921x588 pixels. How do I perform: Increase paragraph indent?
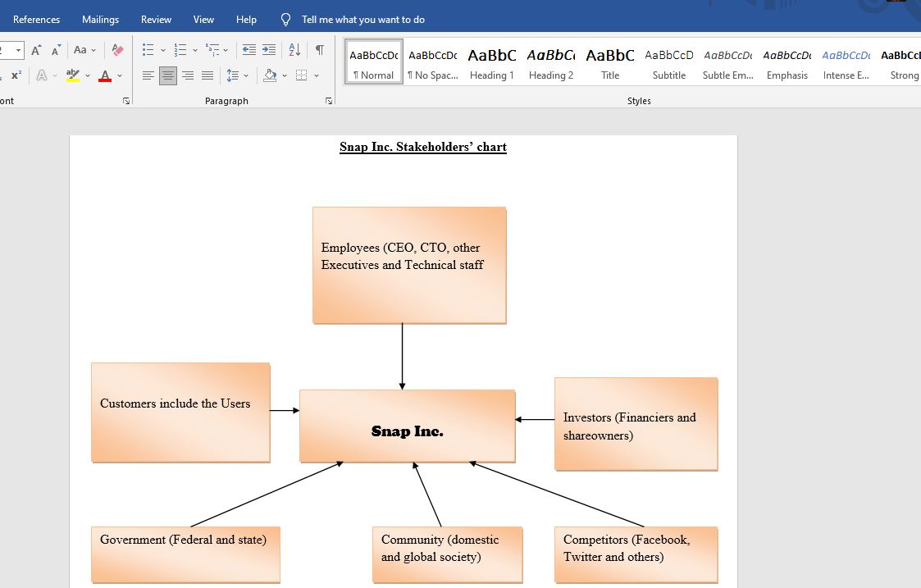click(x=269, y=50)
